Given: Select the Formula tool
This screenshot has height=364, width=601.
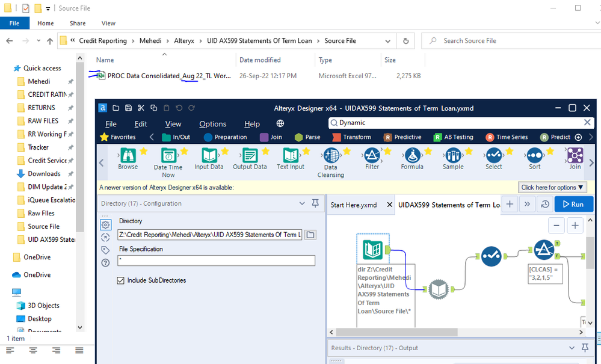Looking at the screenshot, I should (412, 159).
